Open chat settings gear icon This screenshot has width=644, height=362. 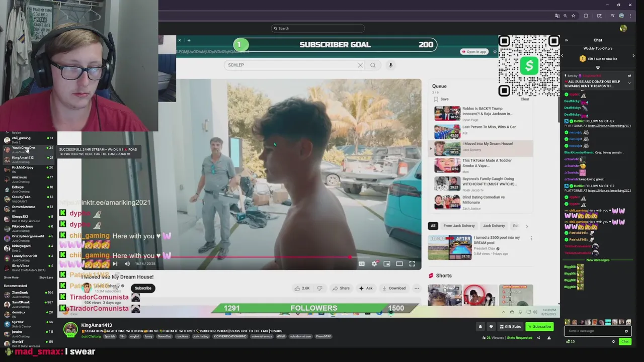(x=613, y=341)
